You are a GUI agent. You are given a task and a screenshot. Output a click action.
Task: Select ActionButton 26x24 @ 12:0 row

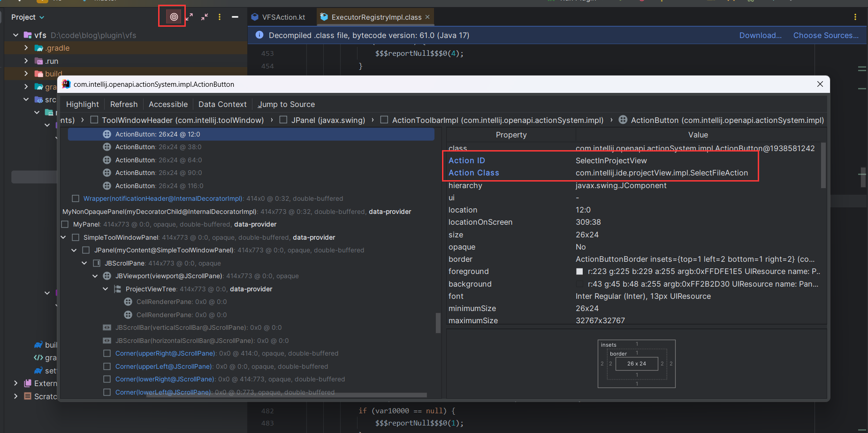pos(251,134)
